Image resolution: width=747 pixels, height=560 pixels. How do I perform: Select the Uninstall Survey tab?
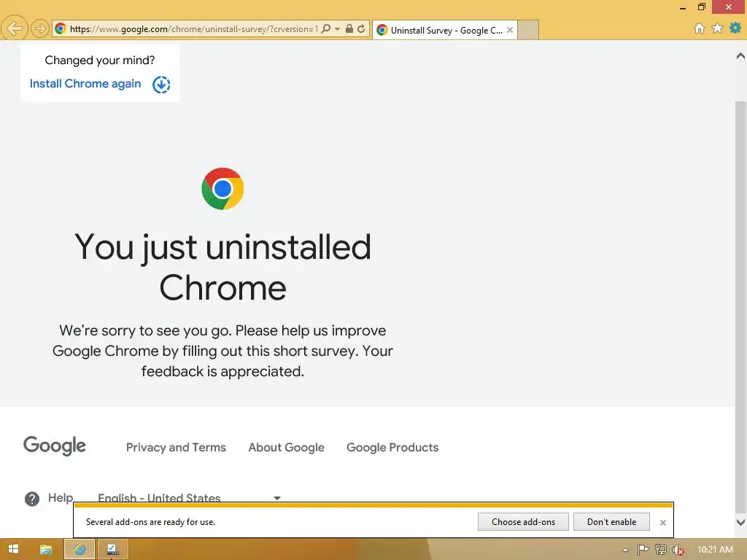445,30
